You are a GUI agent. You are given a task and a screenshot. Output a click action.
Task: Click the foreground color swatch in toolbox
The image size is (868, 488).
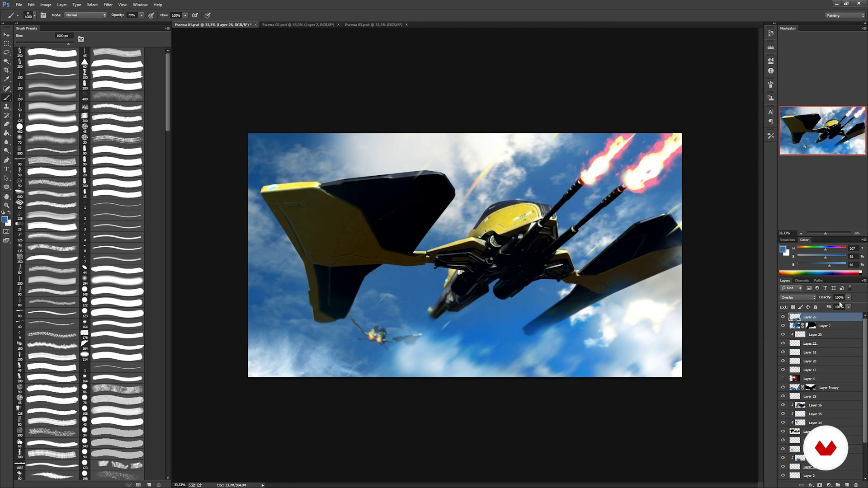4,220
